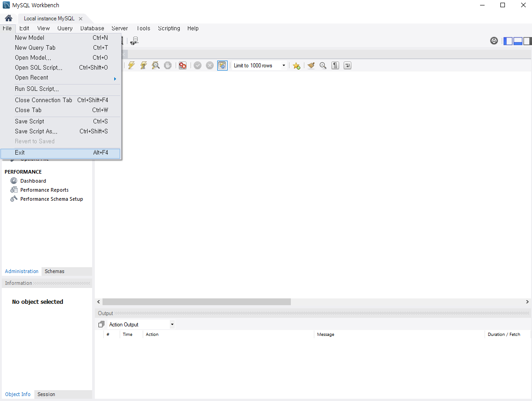Open the preferences gear icon

(494, 41)
